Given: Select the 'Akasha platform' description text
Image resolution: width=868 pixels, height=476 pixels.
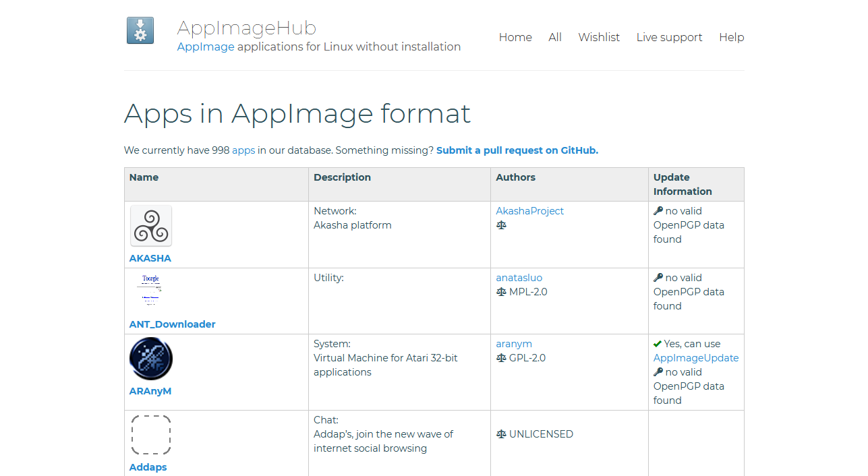Looking at the screenshot, I should pos(353,225).
